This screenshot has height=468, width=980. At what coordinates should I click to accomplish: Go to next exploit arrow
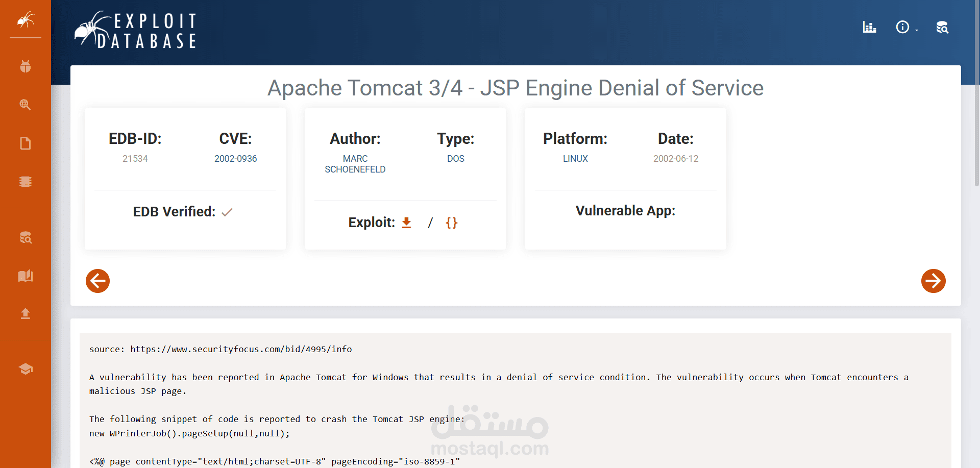(933, 281)
